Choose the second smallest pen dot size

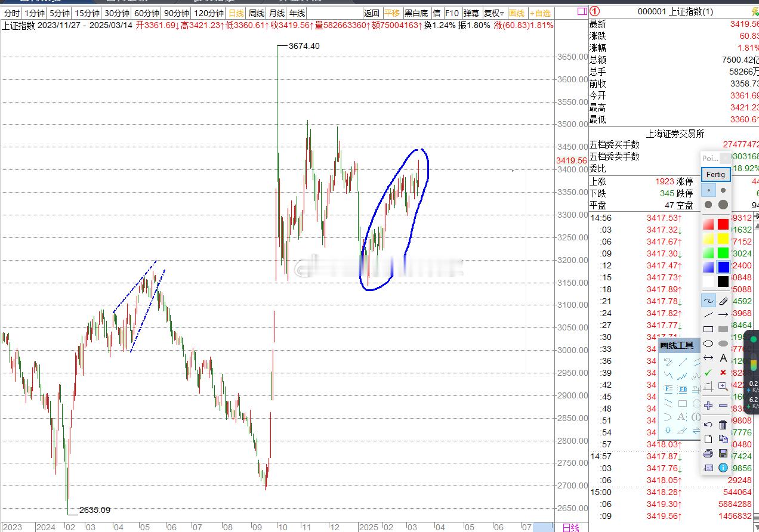click(x=723, y=191)
